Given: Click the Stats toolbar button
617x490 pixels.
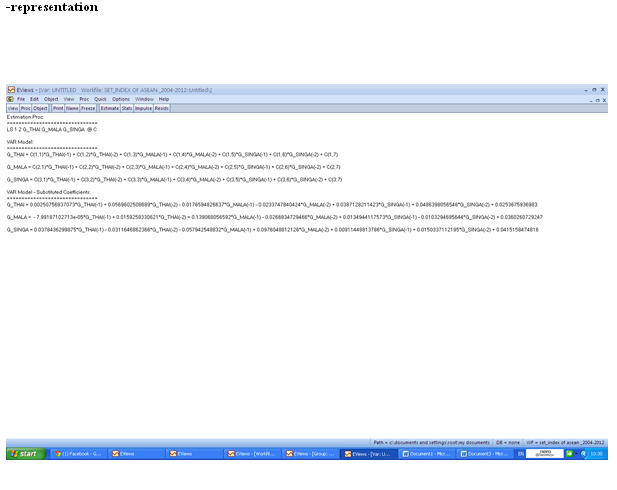Looking at the screenshot, I should (x=127, y=108).
